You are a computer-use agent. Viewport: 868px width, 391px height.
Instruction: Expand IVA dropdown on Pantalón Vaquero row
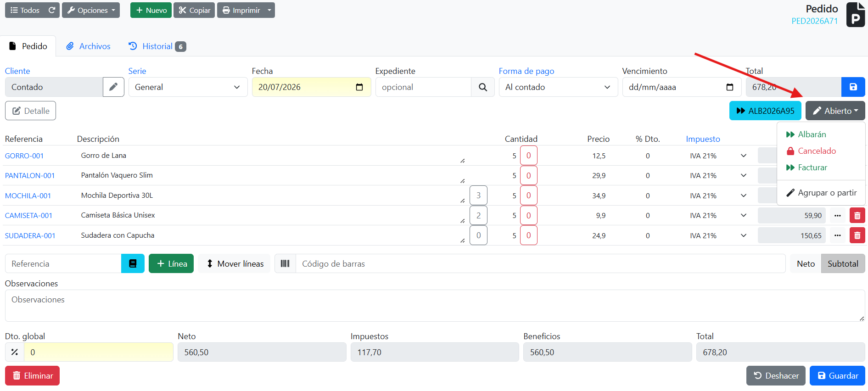click(744, 175)
